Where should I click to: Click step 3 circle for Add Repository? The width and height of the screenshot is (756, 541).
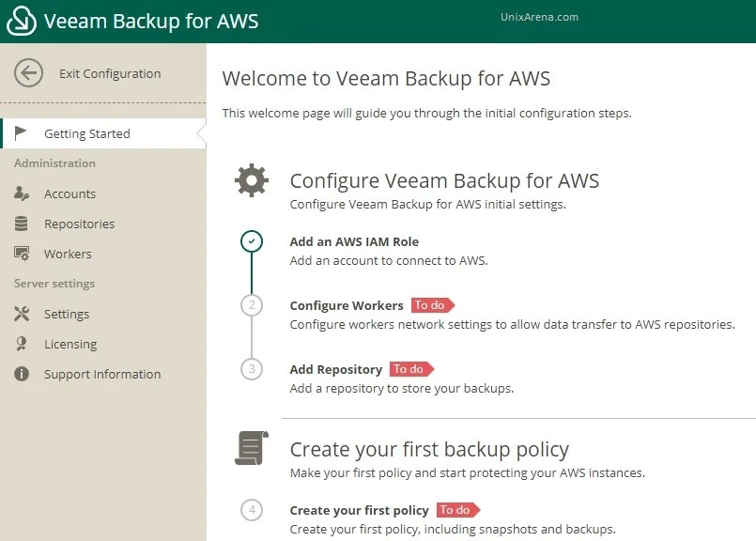[x=251, y=369]
